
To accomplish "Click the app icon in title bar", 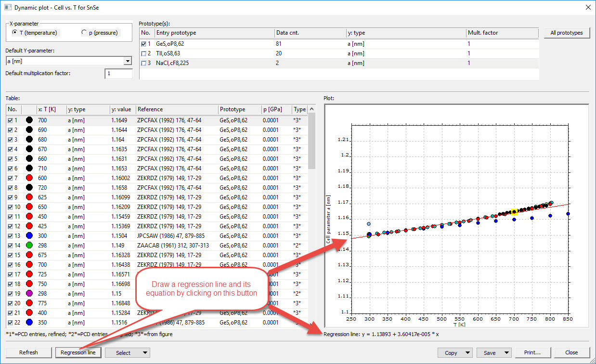I will pos(7,7).
